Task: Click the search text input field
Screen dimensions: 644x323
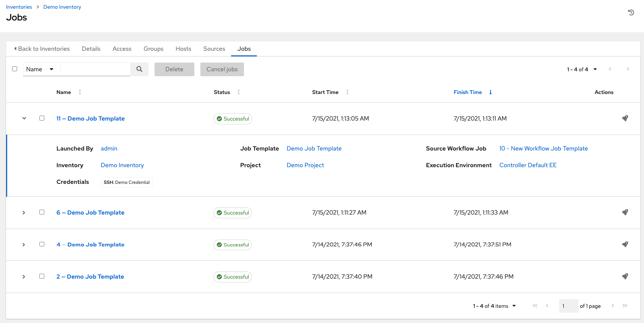Action: pos(95,69)
